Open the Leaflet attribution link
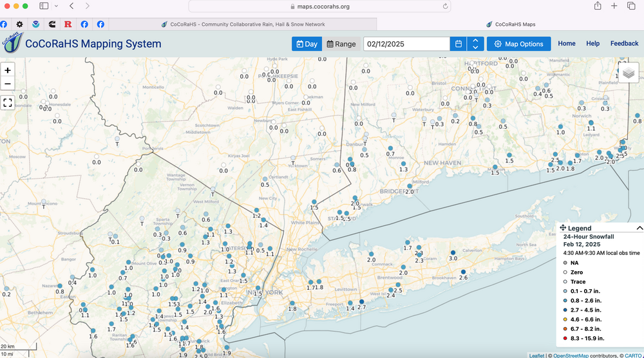This screenshot has width=644, height=358. point(536,355)
